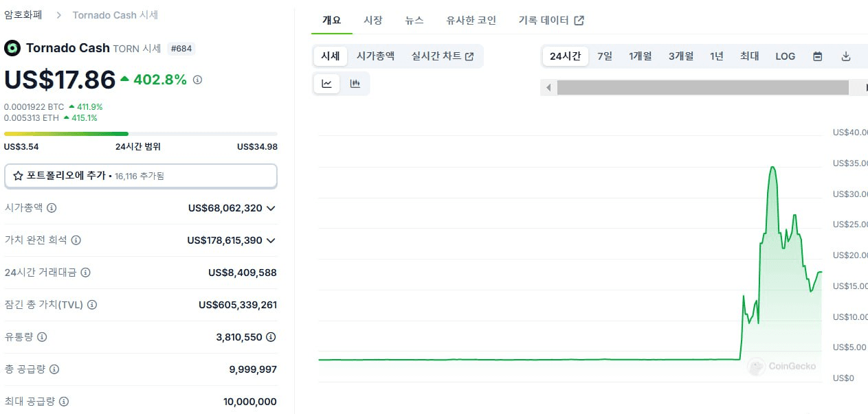The height and width of the screenshot is (414, 868).
Task: Click info icon beside 402.8% change
Action: point(198,80)
